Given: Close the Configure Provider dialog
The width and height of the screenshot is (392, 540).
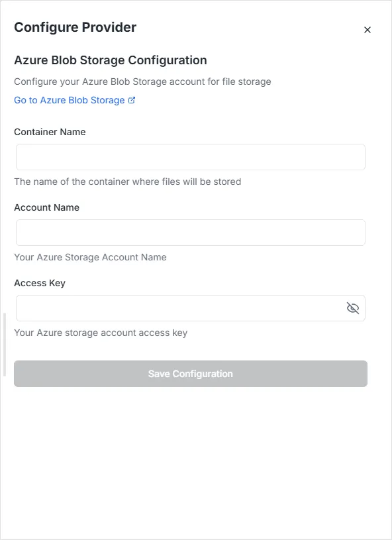Looking at the screenshot, I should [367, 30].
